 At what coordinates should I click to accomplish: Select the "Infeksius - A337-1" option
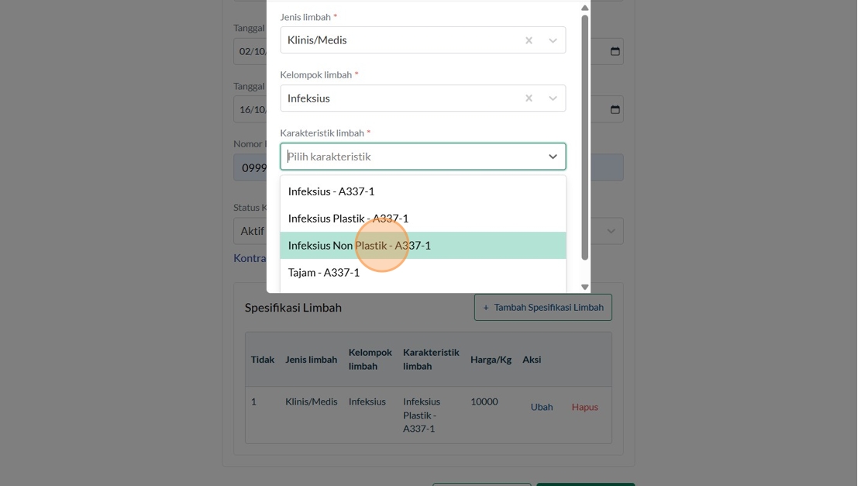pos(331,191)
